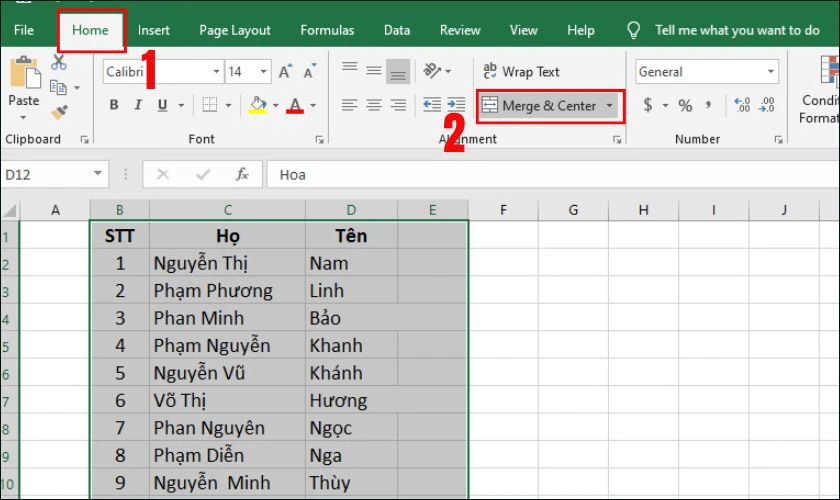Click formula bar showing Hoa
Viewport: 840px width, 500px height.
click(x=553, y=174)
